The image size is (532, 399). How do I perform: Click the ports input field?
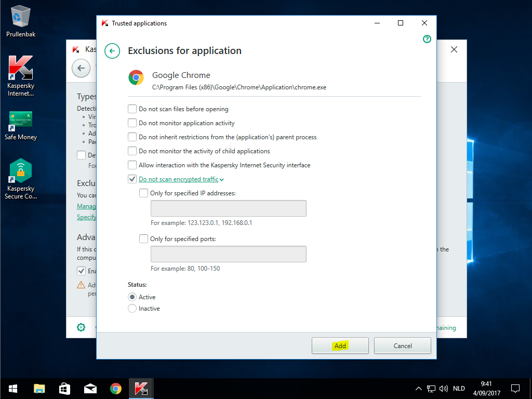229,254
